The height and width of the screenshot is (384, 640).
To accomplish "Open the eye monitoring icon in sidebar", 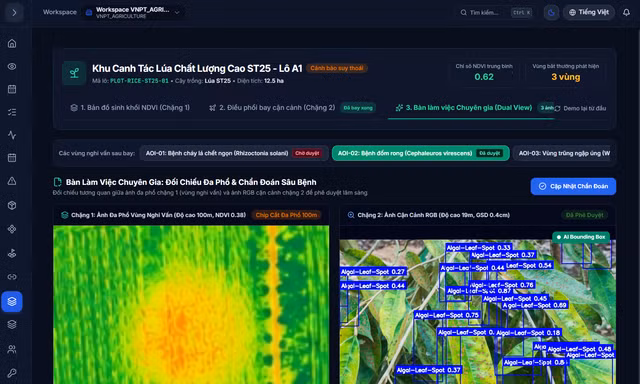I will 12,66.
